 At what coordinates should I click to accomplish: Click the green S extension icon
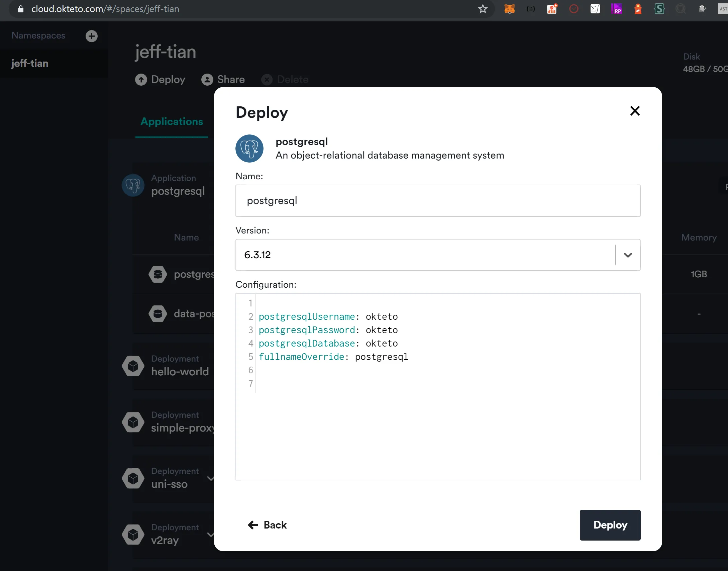(659, 9)
